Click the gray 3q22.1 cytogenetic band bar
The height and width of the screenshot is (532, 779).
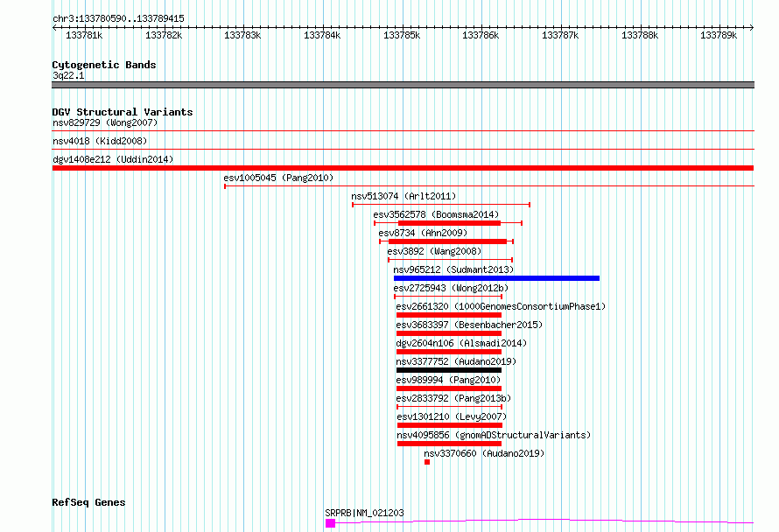(x=403, y=85)
